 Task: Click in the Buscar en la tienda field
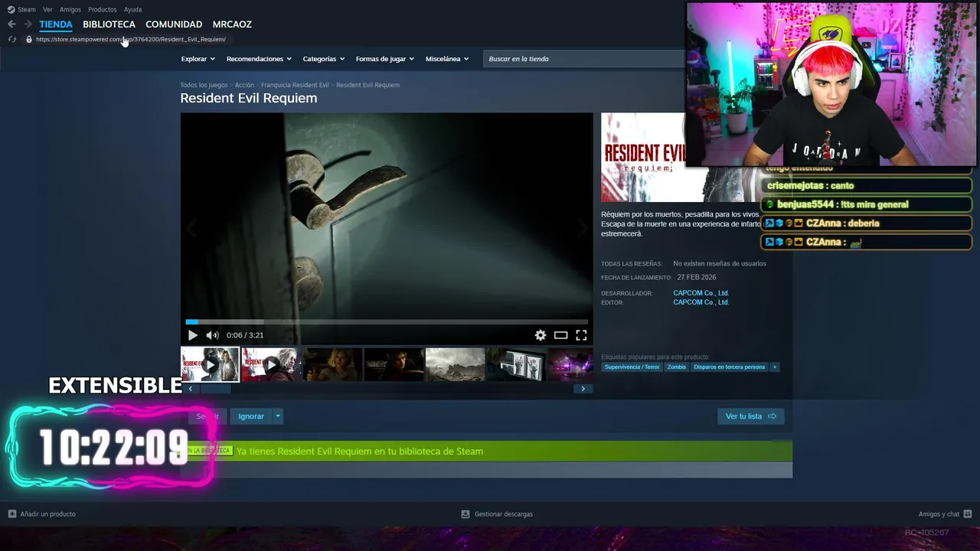[x=584, y=59]
